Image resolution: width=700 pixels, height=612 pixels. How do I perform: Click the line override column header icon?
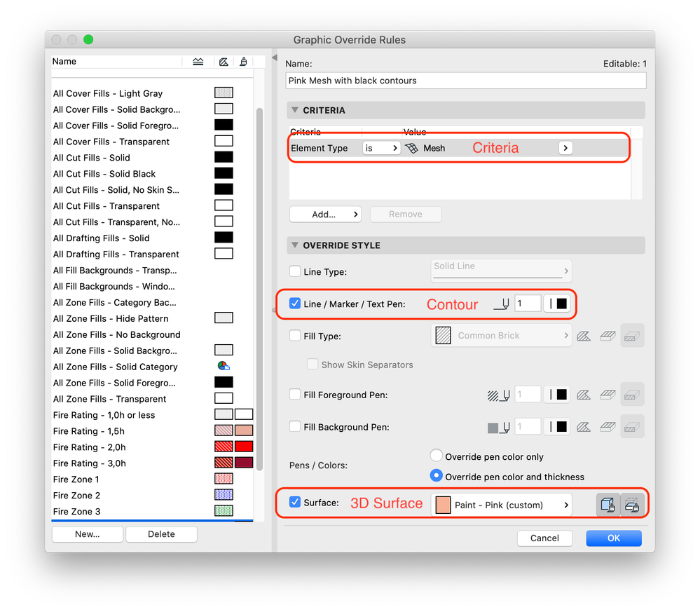(x=198, y=62)
